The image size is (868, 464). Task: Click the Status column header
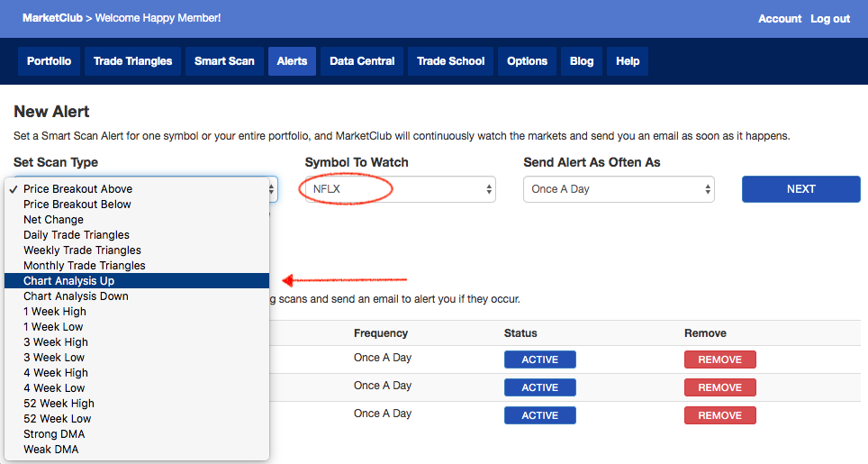pos(520,333)
